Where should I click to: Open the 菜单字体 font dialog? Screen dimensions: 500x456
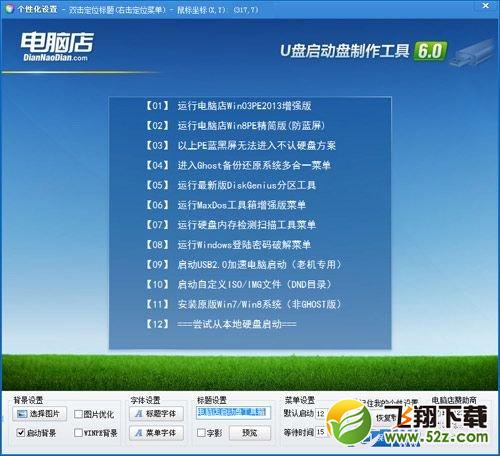click(156, 433)
